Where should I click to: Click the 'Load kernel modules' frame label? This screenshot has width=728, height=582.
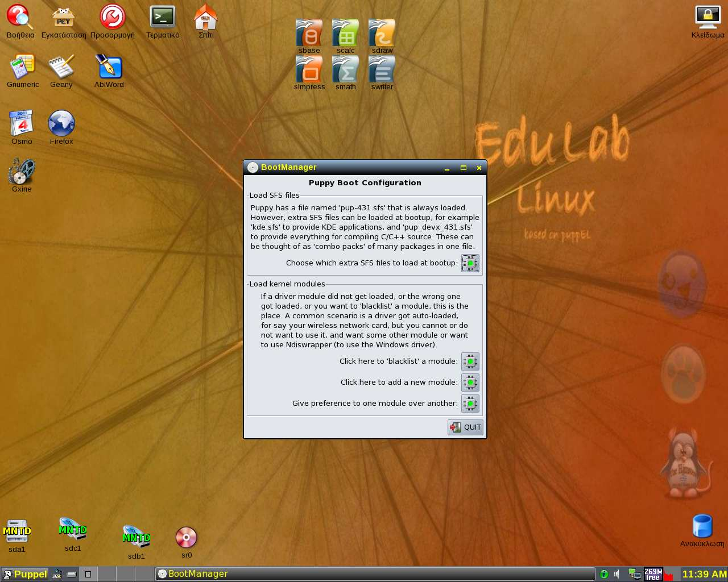click(287, 284)
